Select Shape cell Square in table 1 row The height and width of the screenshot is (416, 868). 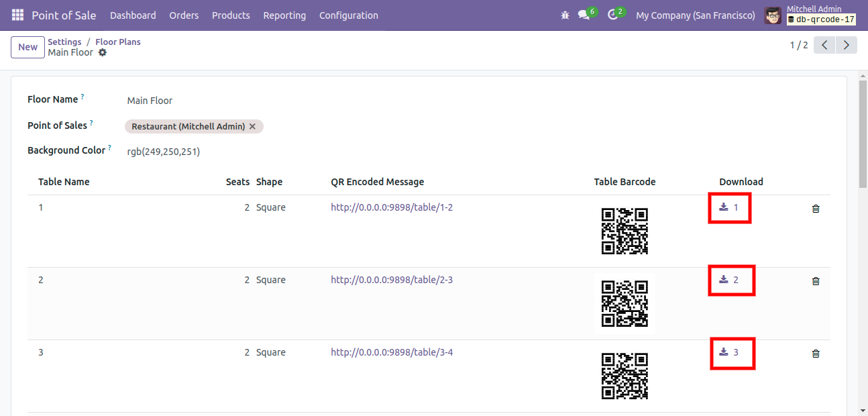271,207
